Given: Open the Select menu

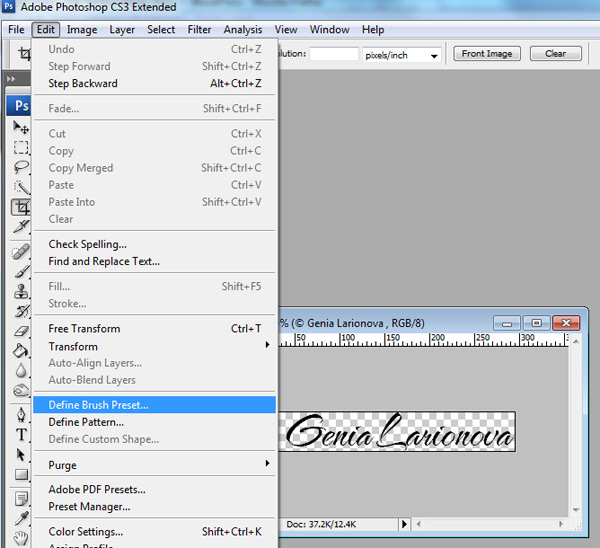Looking at the screenshot, I should coord(161,29).
